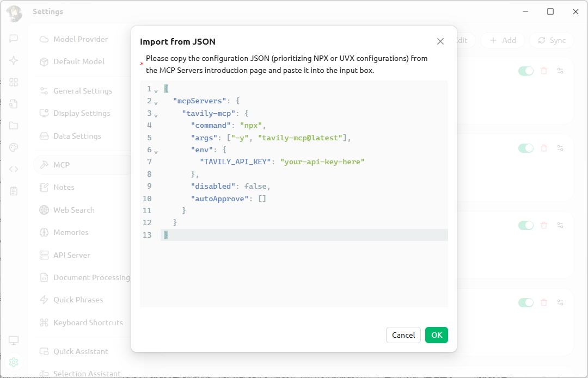
Task: Open the clipboard notes icon
Action: pyautogui.click(x=14, y=191)
